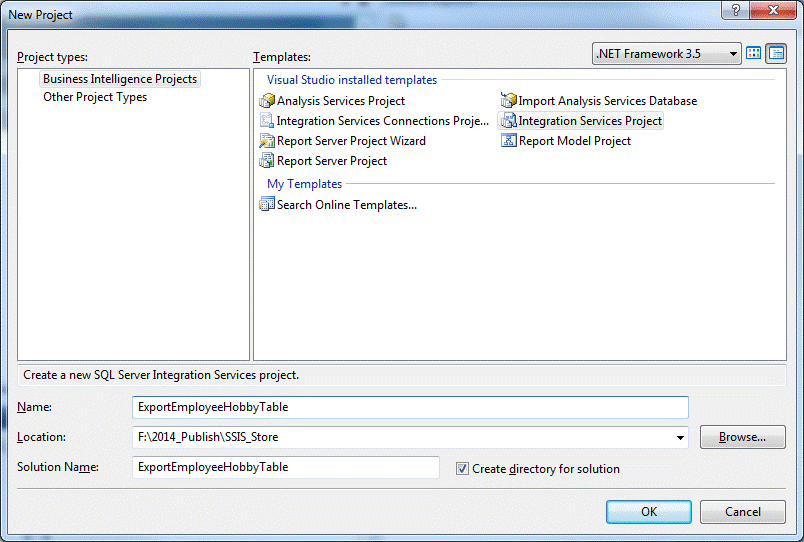Viewport: 804px width, 542px height.
Task: Click the Integration Services Project icon
Action: pos(508,121)
